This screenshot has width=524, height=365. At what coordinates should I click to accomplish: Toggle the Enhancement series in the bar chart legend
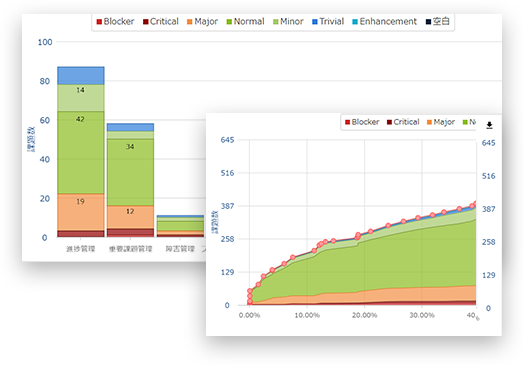384,22
